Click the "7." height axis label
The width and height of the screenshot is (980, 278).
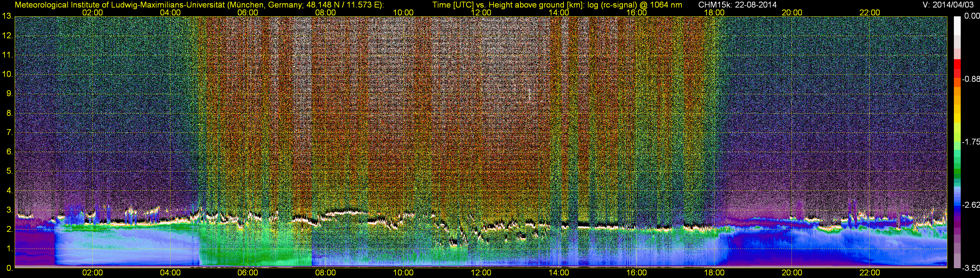click(x=9, y=132)
